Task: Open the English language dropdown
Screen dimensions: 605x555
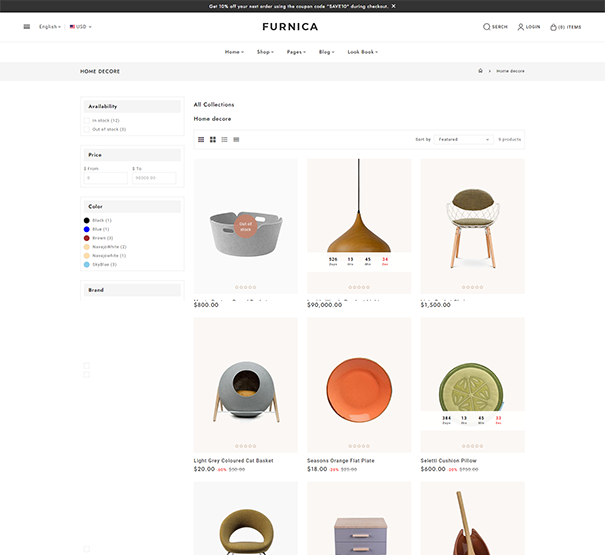Action: point(50,27)
